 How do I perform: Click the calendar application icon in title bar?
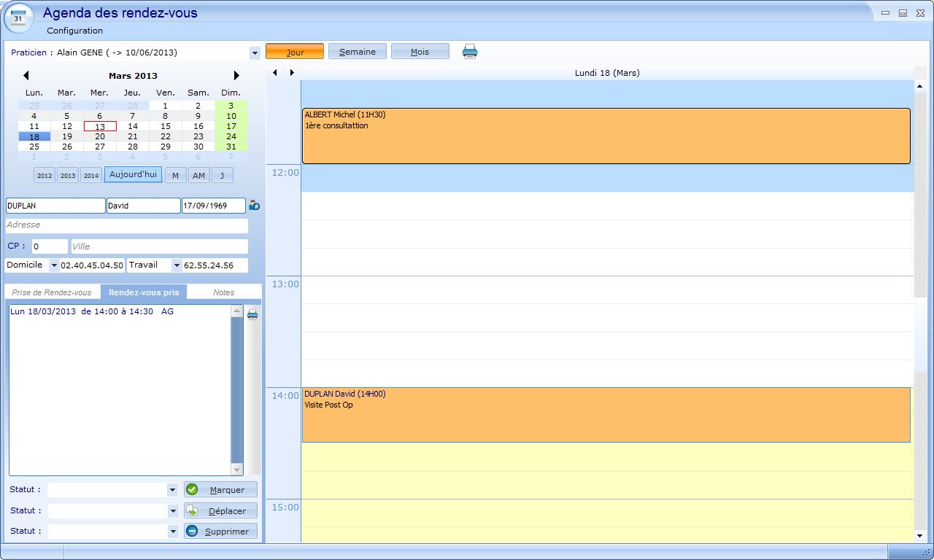[x=18, y=18]
